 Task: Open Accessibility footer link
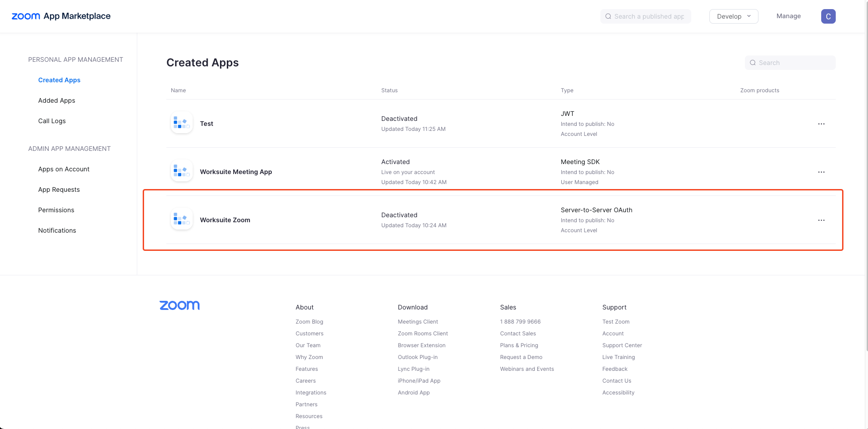(618, 393)
